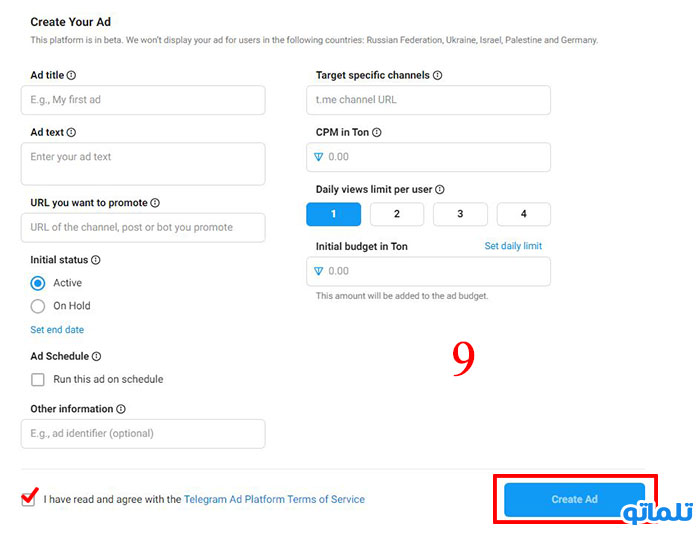Open info tooltip for URL you want to promote
The width and height of the screenshot is (700, 534).
point(155,203)
